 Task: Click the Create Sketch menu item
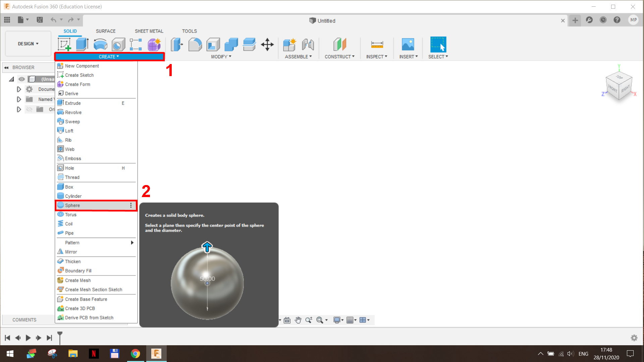click(x=79, y=75)
